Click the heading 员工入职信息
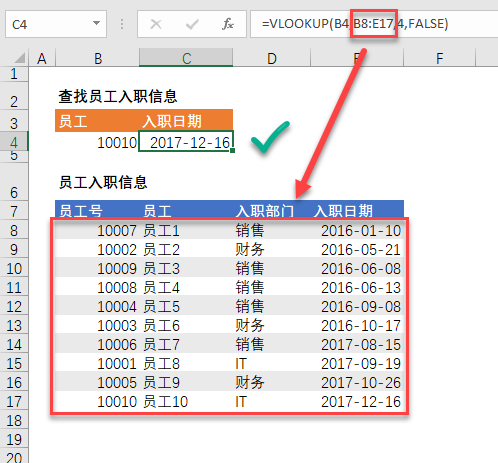This screenshot has width=498, height=463. coord(103,182)
